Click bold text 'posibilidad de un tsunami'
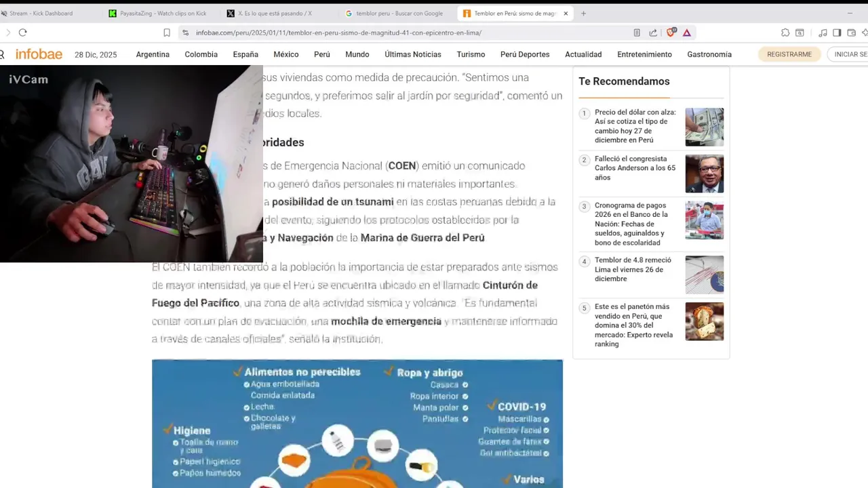The height and width of the screenshot is (488, 868). (332, 202)
